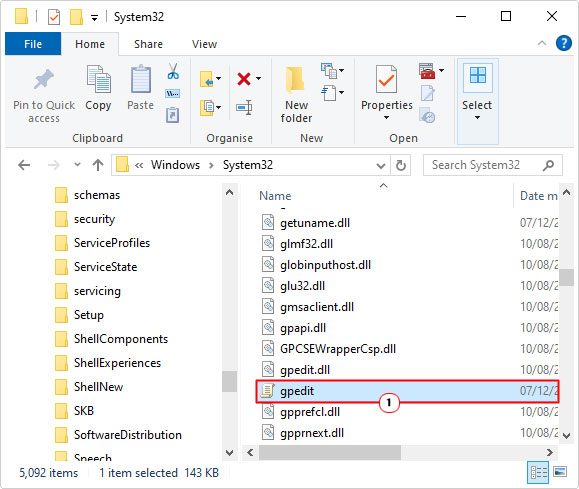The height and width of the screenshot is (489, 579).
Task: Click the History icon in Open group
Action: tap(427, 115)
